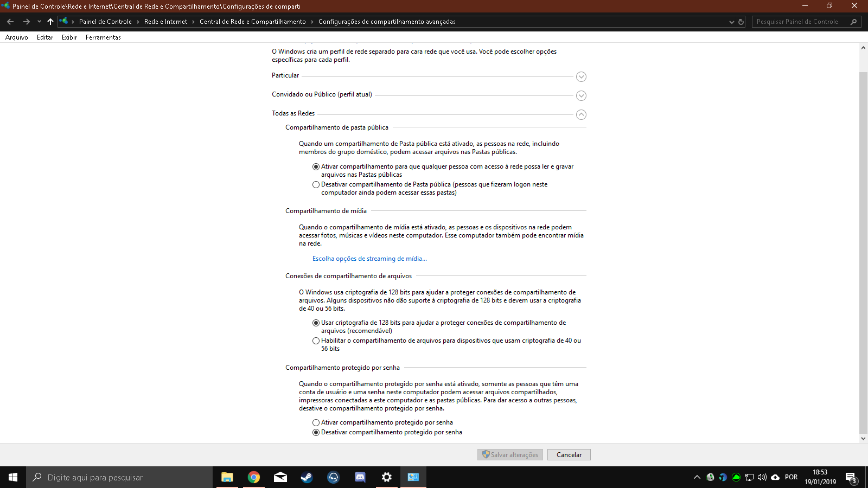Open Google Chrome from the taskbar
Viewport: 868px width, 488px height.
click(254, 477)
